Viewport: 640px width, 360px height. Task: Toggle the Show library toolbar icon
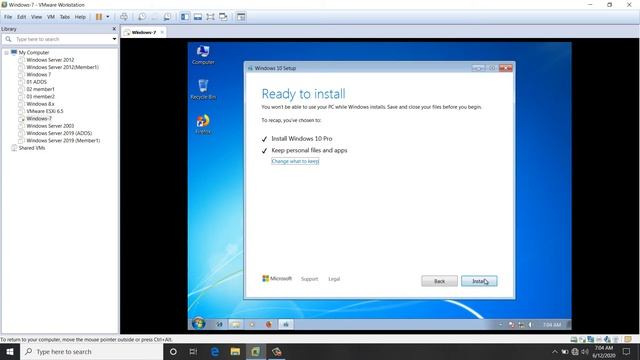185,17
